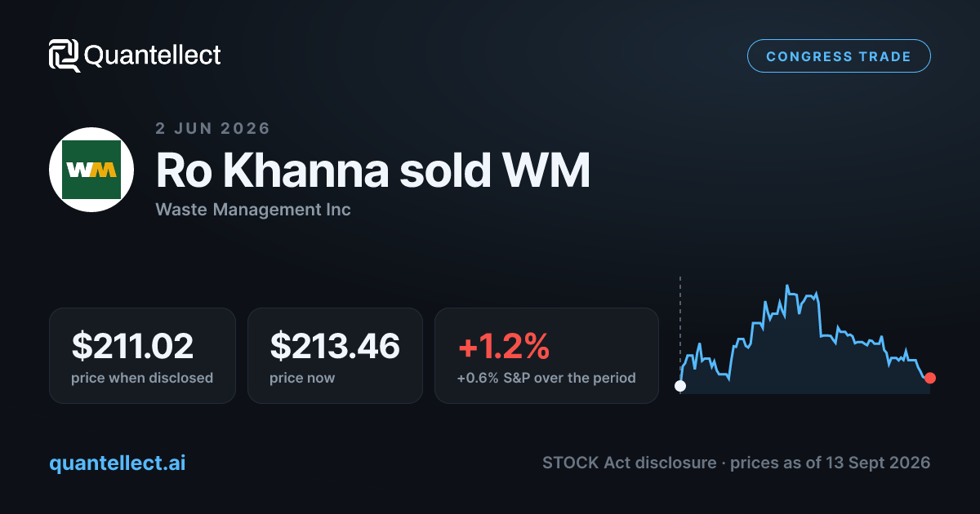Click the +0.6% S&P comparison text
Image resolution: width=980 pixels, height=514 pixels.
[546, 378]
